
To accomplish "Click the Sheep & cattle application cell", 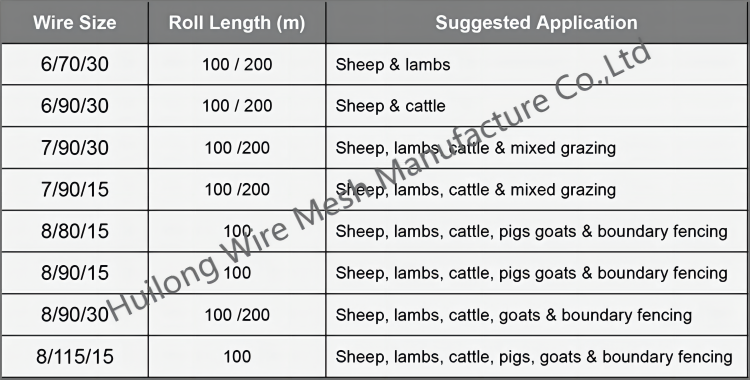I will (536, 106).
